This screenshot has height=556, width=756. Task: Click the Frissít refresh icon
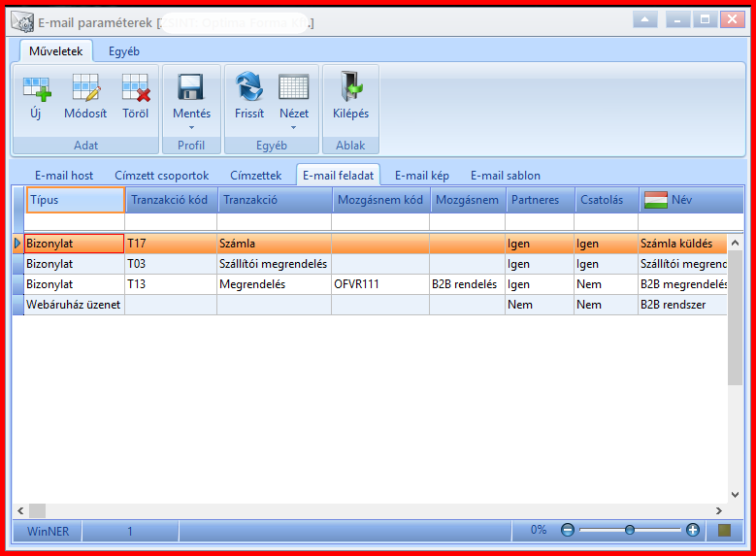249,86
